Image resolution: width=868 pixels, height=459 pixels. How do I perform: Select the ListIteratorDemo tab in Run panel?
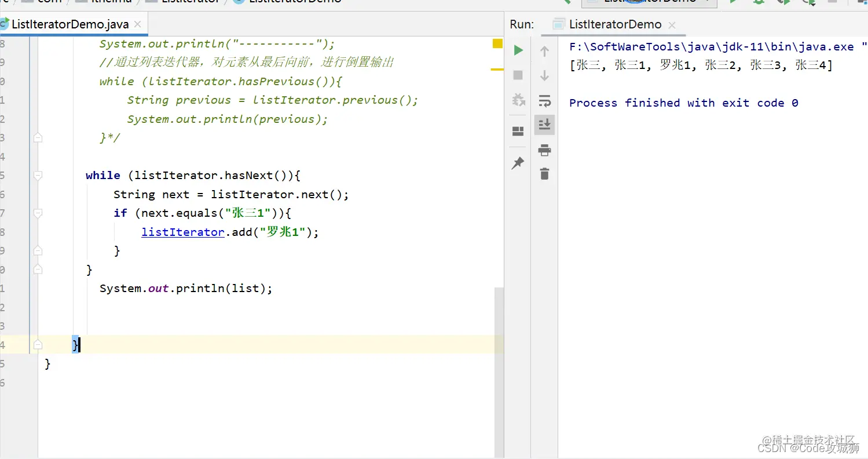point(614,24)
